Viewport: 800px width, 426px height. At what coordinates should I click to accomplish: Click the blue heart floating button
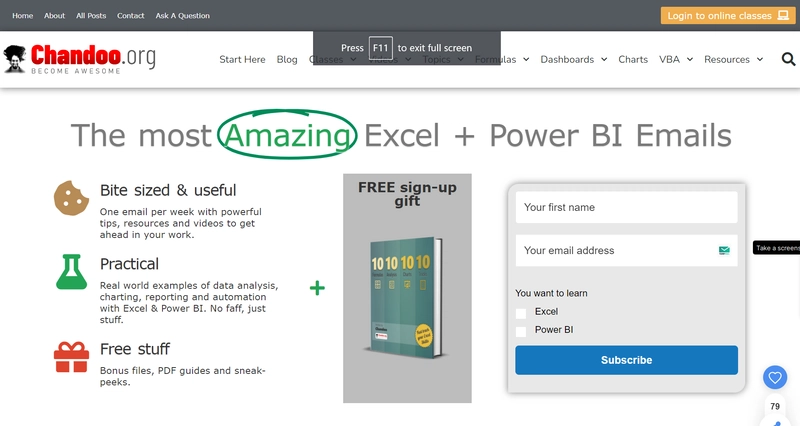(775, 378)
